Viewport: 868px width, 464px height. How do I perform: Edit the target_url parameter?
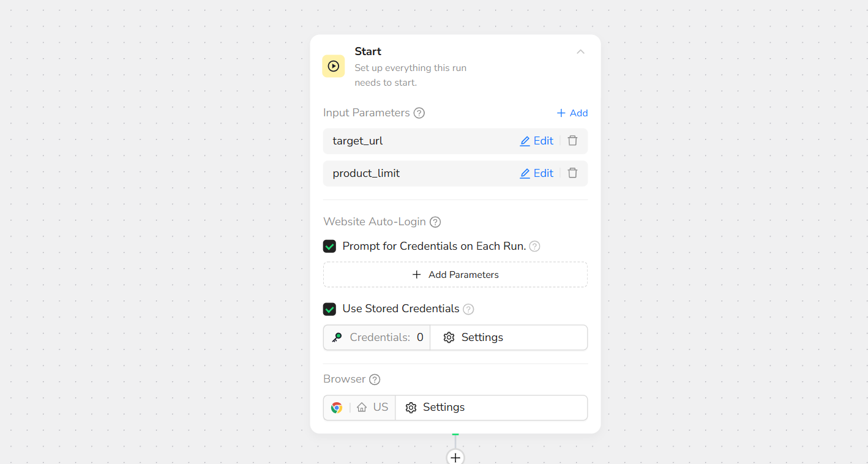point(536,141)
